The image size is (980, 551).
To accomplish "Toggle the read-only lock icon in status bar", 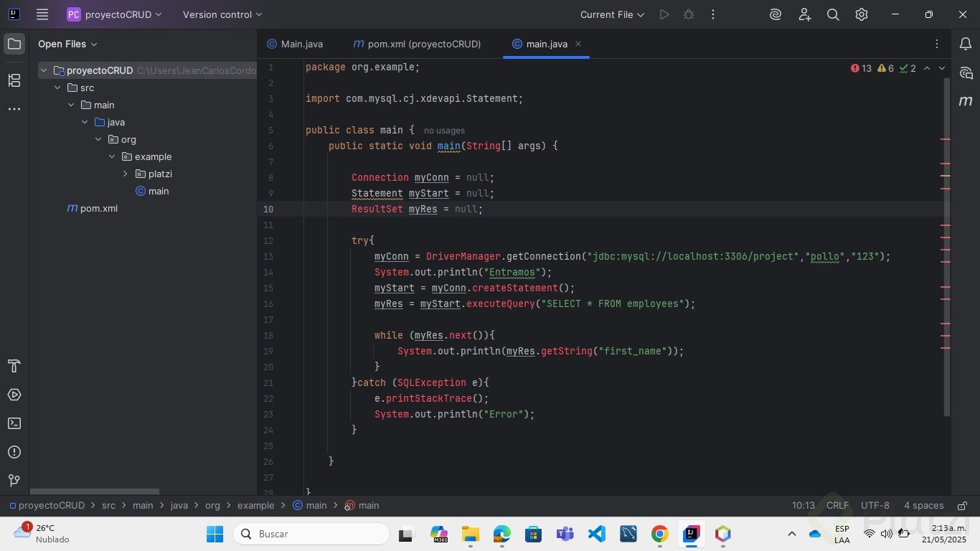I will pos(961,506).
